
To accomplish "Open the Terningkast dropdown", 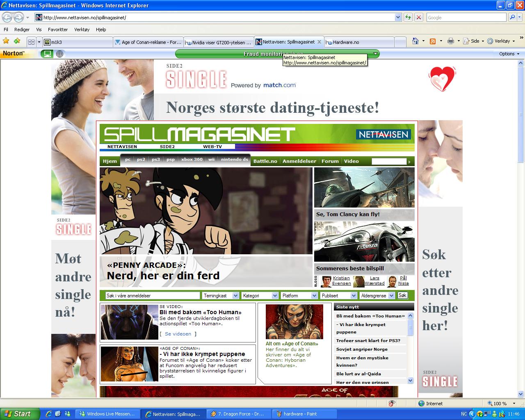I will 235,295.
